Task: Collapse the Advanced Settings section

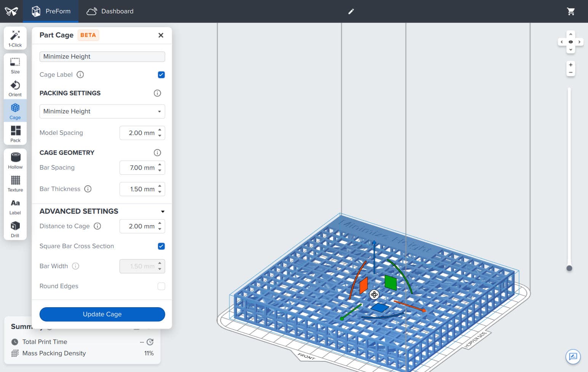Action: click(163, 212)
